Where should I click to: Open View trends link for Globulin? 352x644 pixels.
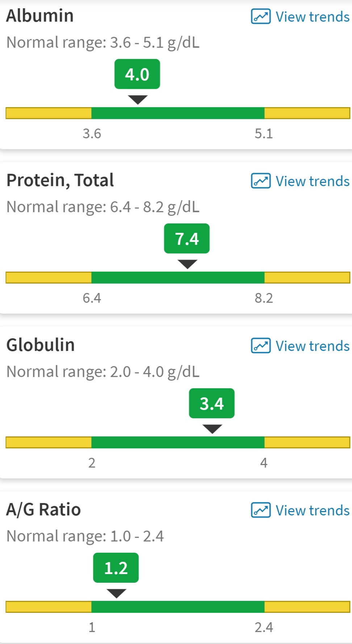click(x=313, y=346)
